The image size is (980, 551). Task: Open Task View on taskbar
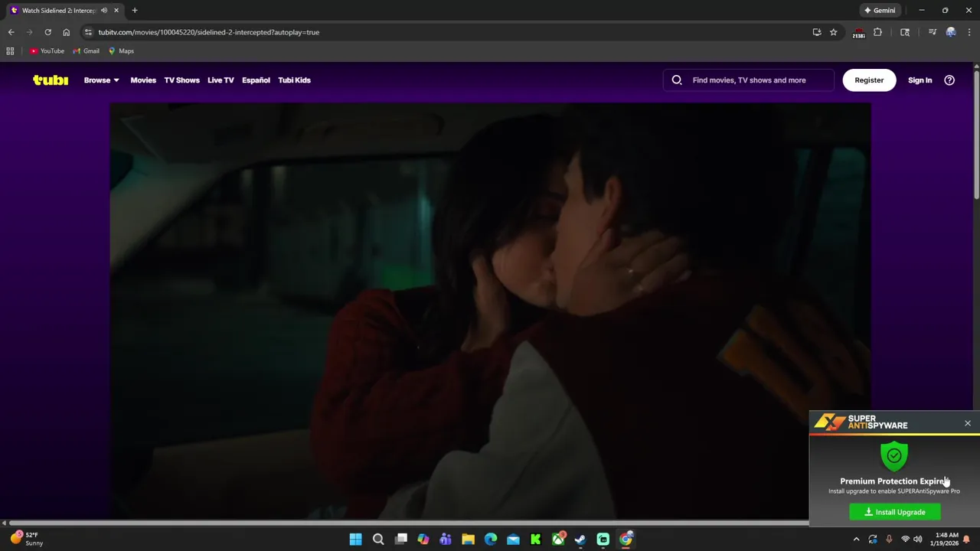click(400, 540)
